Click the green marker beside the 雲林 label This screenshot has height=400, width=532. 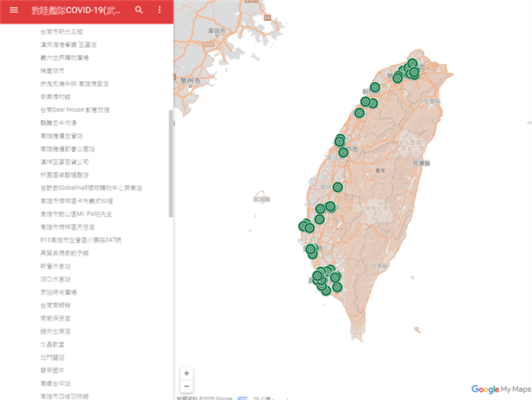click(x=337, y=187)
